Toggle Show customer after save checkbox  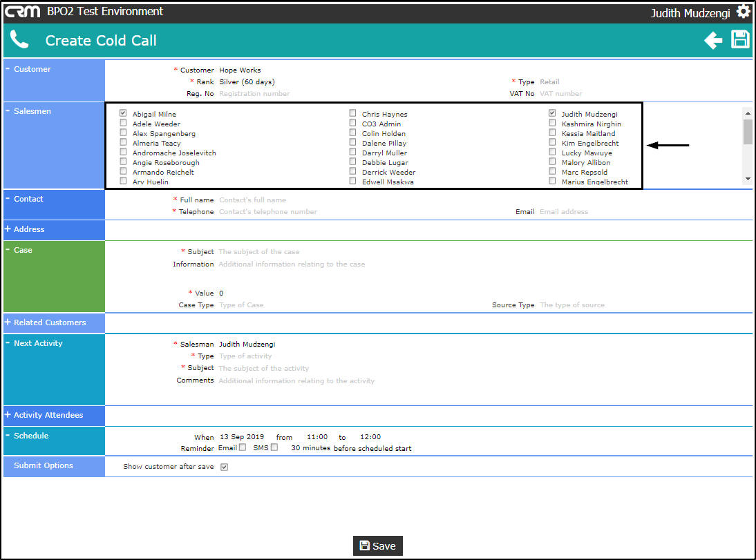[224, 467]
